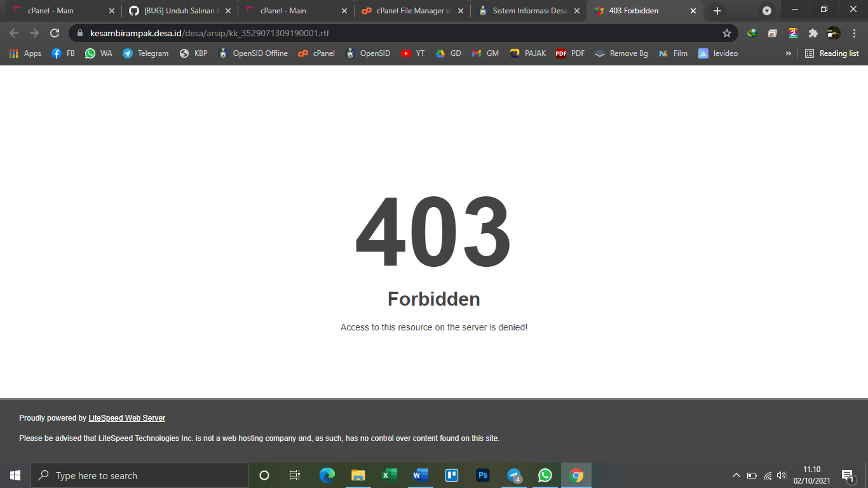The width and height of the screenshot is (868, 488).
Task: Open the volume control in system tray
Action: (782, 475)
